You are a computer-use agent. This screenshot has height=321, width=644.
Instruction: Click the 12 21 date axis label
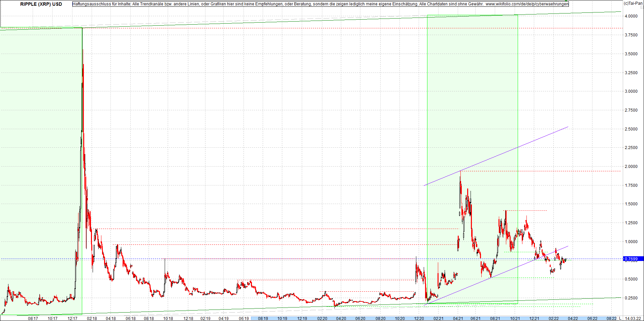tap(534, 318)
